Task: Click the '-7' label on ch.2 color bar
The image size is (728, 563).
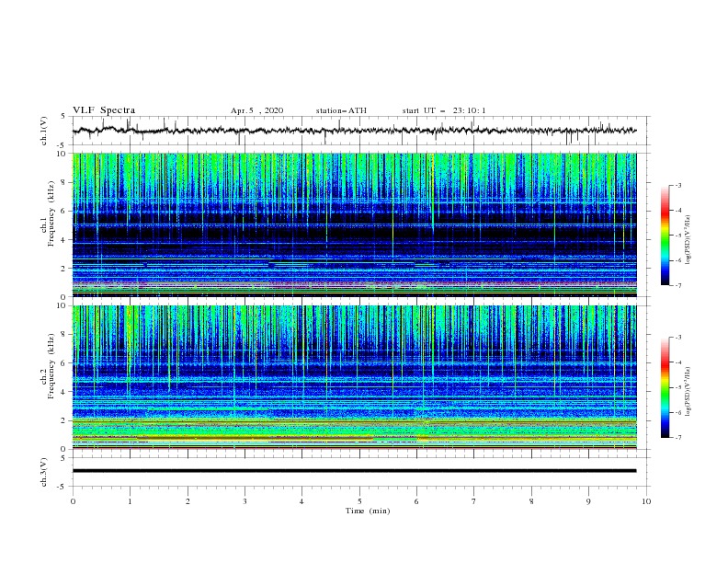Action: coord(678,437)
